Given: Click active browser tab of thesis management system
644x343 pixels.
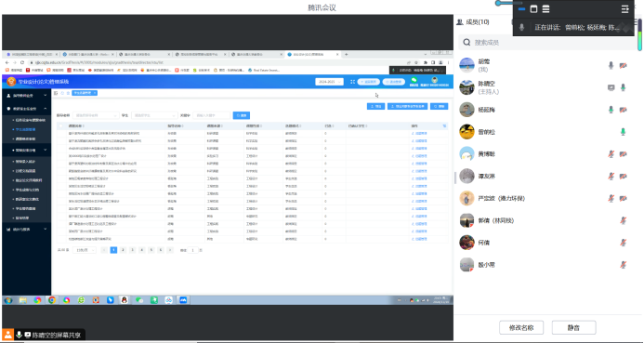Looking at the screenshot, I should [x=313, y=54].
